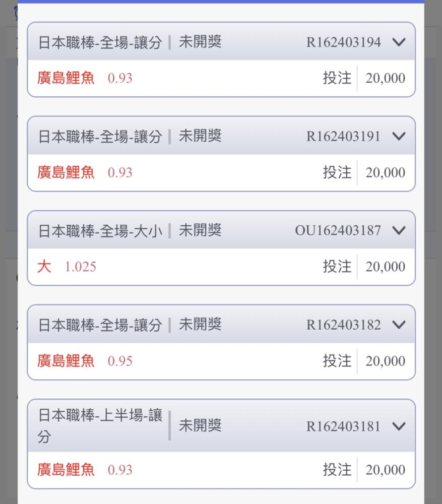Expand bet record R162403194 chevron
Screen dimensions: 442x504
pos(399,42)
